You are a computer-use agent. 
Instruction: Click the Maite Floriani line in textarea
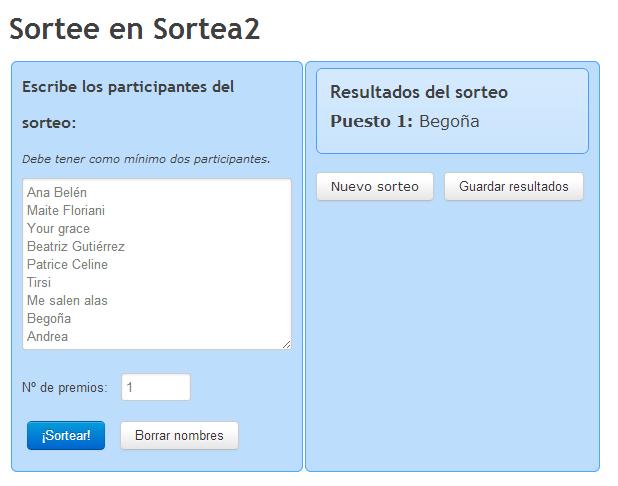click(66, 210)
